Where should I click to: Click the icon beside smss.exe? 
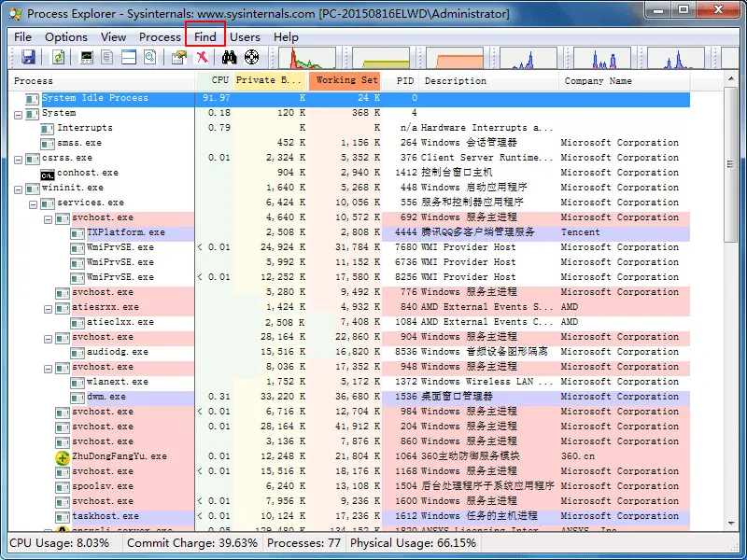pyautogui.click(x=48, y=144)
